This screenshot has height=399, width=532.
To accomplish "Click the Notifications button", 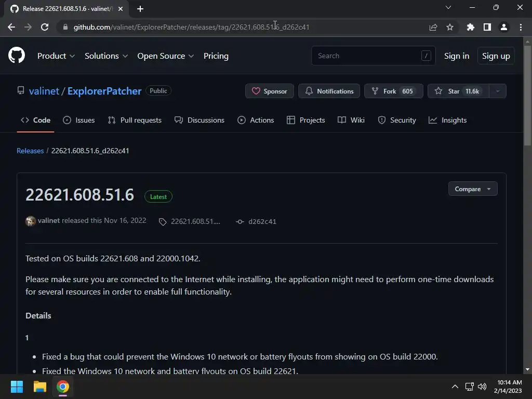I will tap(329, 91).
